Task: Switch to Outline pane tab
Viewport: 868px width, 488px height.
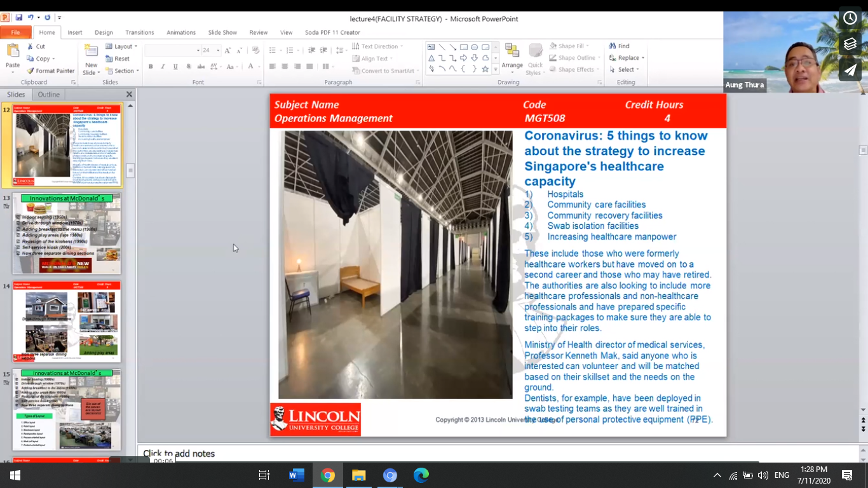Action: tap(48, 94)
